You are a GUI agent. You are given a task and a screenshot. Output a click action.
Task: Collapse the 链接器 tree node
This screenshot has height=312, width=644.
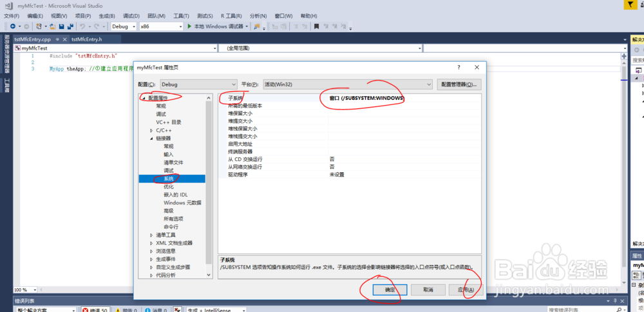[151, 138]
